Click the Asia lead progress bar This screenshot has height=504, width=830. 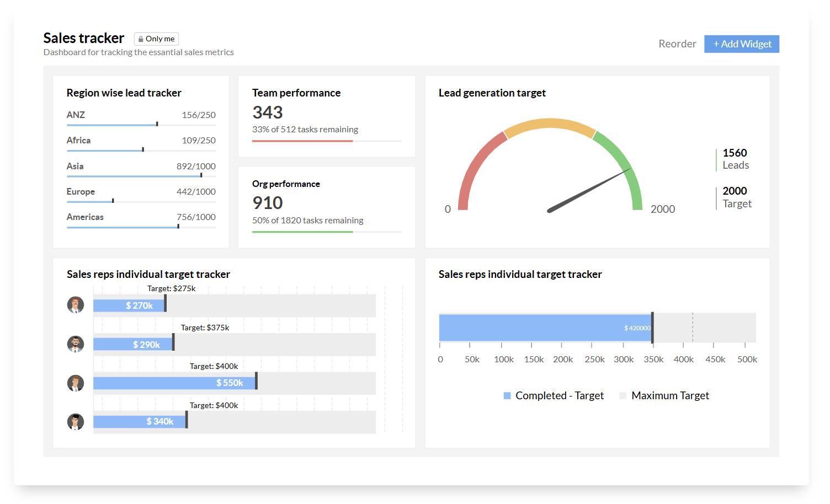click(141, 176)
